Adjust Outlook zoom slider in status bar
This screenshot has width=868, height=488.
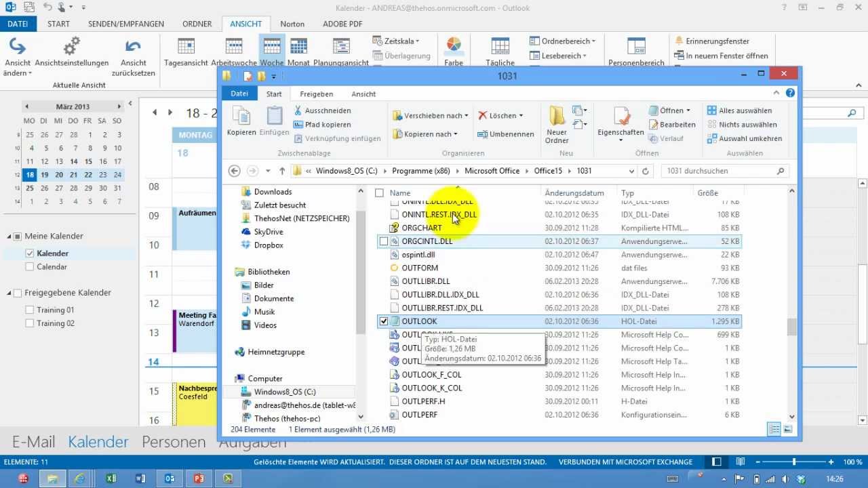point(794,462)
